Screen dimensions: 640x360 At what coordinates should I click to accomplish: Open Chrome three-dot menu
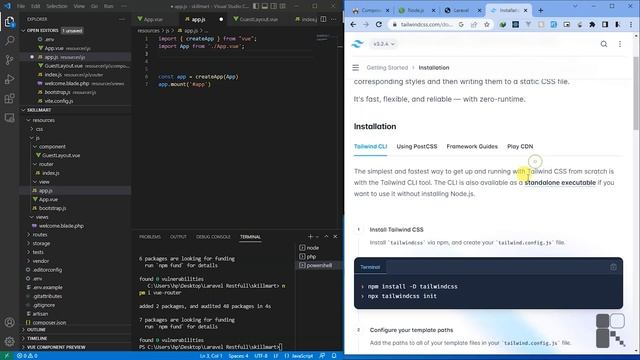631,24
